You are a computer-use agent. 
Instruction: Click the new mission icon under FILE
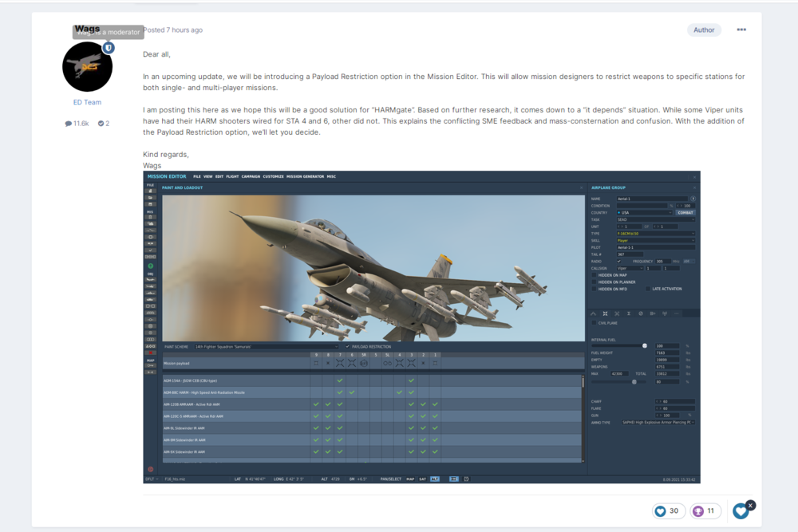[150, 191]
